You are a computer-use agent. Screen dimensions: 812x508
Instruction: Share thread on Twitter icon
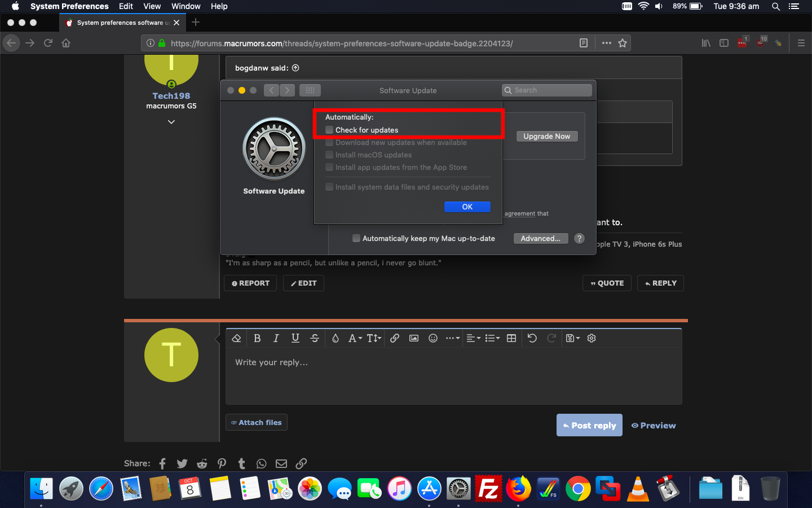[x=182, y=463]
